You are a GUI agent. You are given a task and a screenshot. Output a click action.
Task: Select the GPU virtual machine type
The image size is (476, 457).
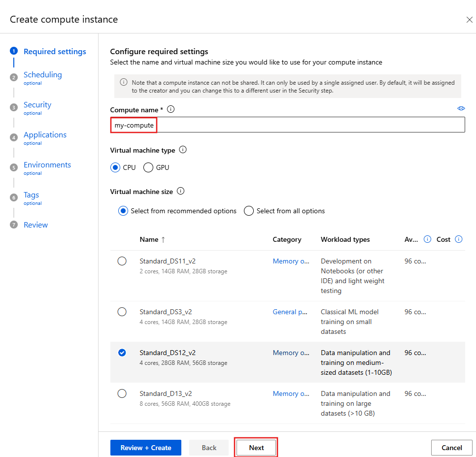pyautogui.click(x=148, y=167)
